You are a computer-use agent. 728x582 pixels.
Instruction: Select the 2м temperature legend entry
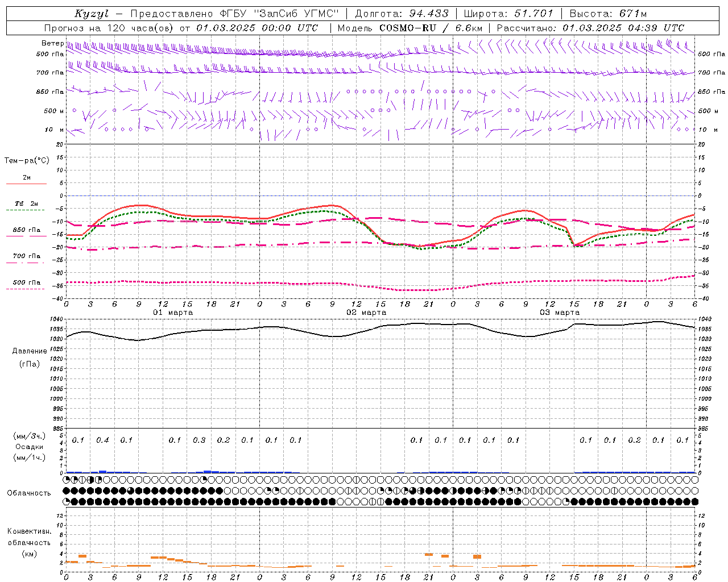tap(27, 178)
